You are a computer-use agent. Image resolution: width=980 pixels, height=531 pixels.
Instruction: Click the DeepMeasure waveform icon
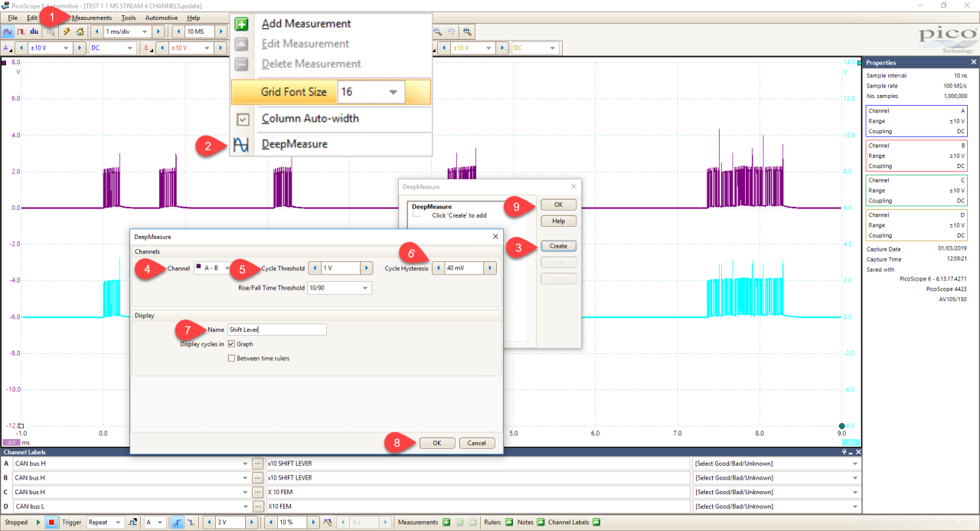tap(241, 144)
